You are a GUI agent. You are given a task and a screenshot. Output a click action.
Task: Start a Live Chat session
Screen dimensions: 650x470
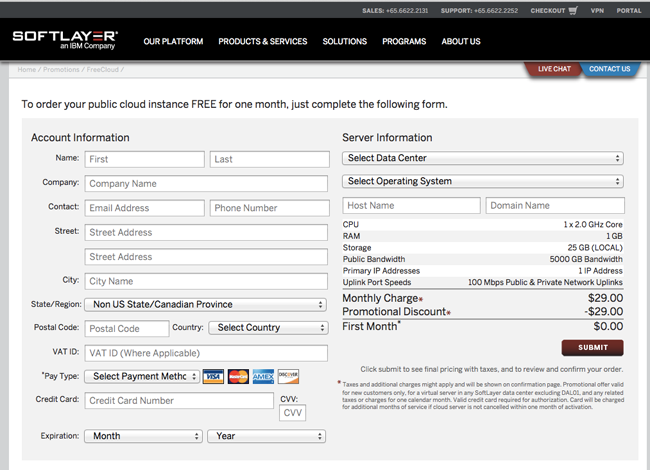[x=553, y=69]
